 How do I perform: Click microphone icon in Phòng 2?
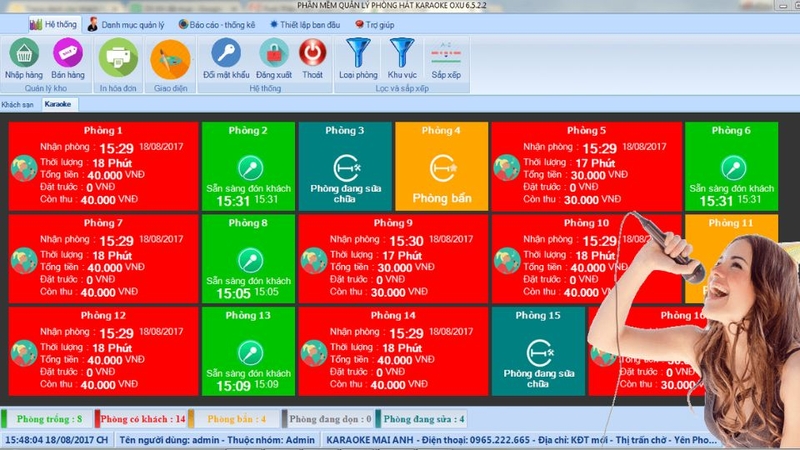coord(250,168)
